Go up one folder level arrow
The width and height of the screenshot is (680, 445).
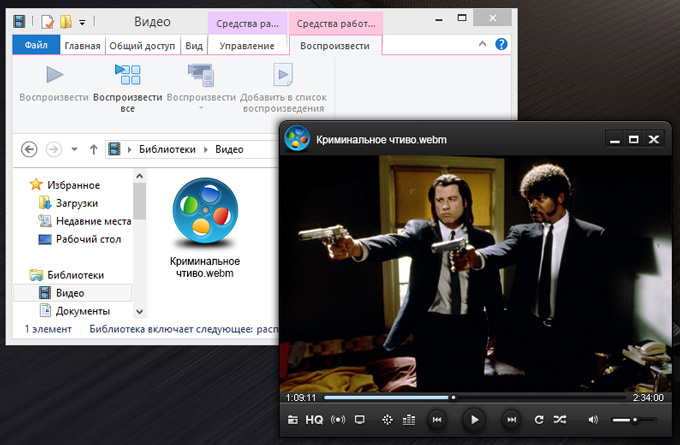pyautogui.click(x=93, y=150)
